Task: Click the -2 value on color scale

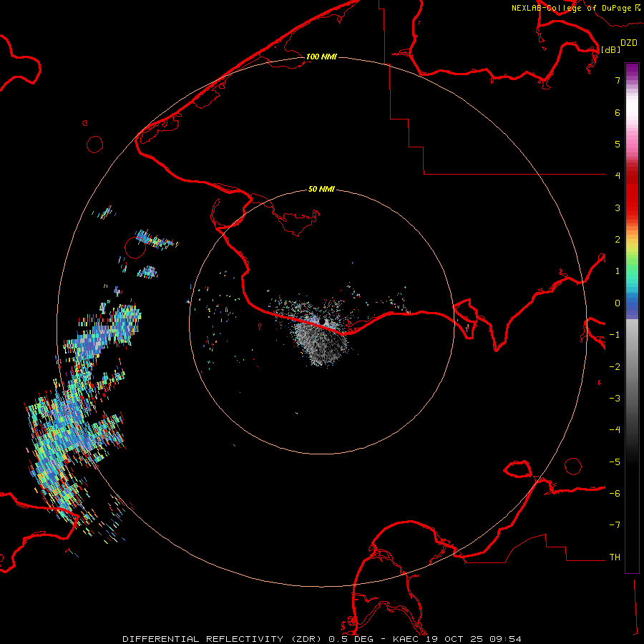Action: tap(615, 367)
